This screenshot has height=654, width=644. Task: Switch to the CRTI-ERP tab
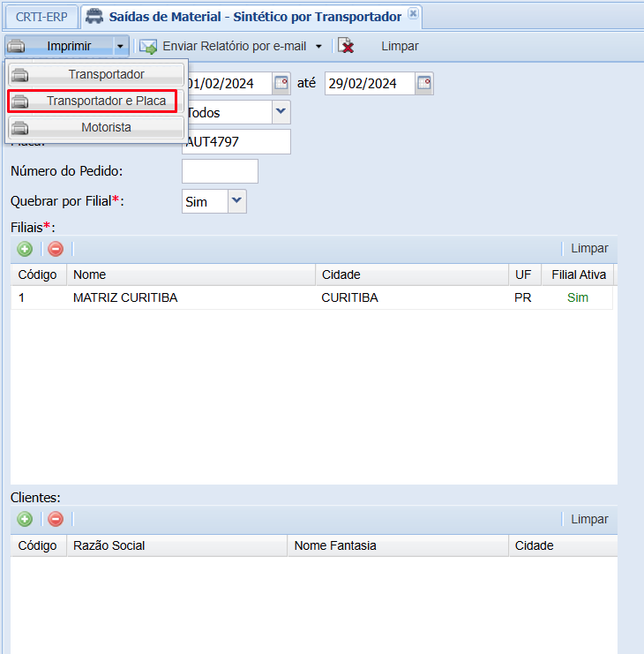pos(41,17)
